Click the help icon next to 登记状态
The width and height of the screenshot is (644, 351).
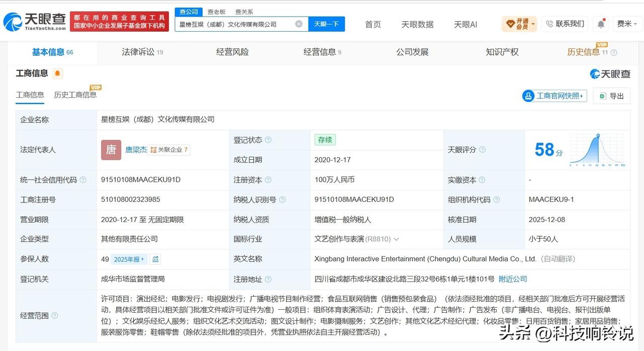point(268,140)
